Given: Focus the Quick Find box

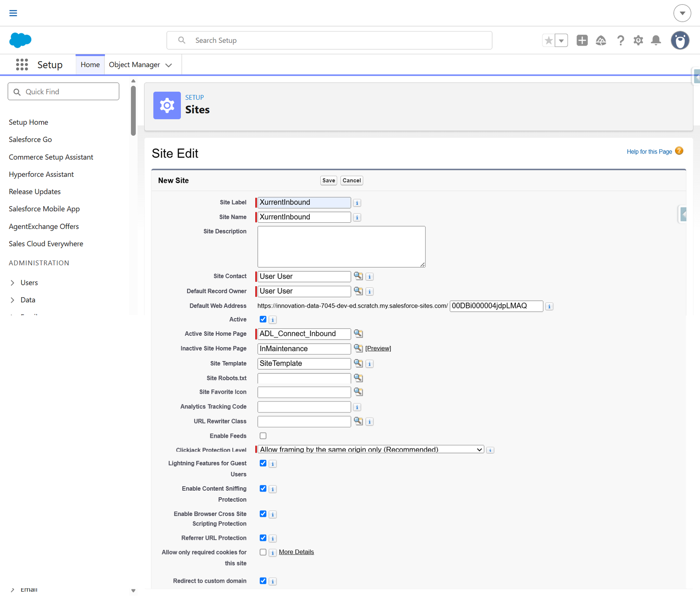Looking at the screenshot, I should 63,91.
